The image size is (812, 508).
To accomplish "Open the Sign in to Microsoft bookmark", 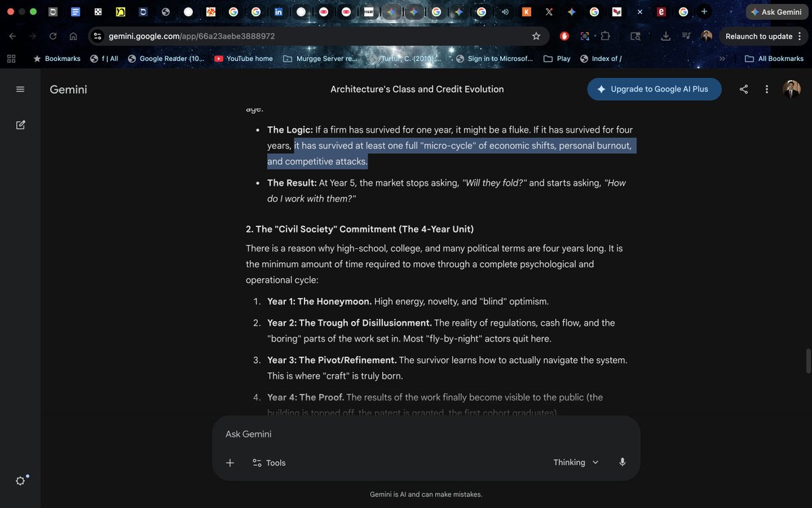I will tap(495, 59).
